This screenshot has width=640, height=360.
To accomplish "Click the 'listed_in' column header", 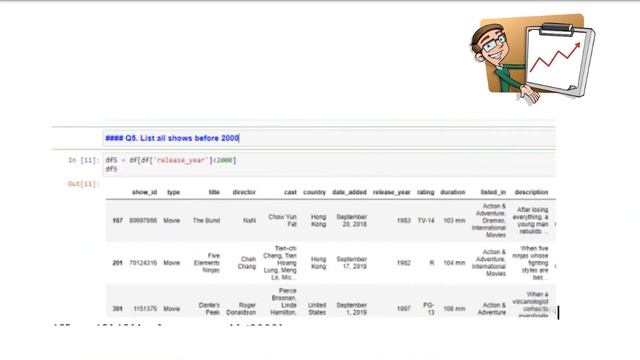I will tap(493, 192).
